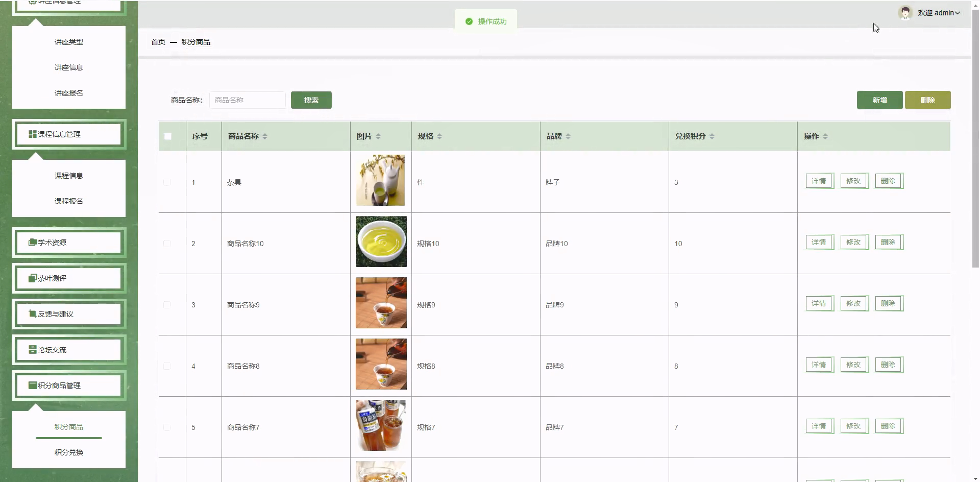Expand the 论坛交流 menu group
The width and height of the screenshot is (980, 482).
click(69, 350)
